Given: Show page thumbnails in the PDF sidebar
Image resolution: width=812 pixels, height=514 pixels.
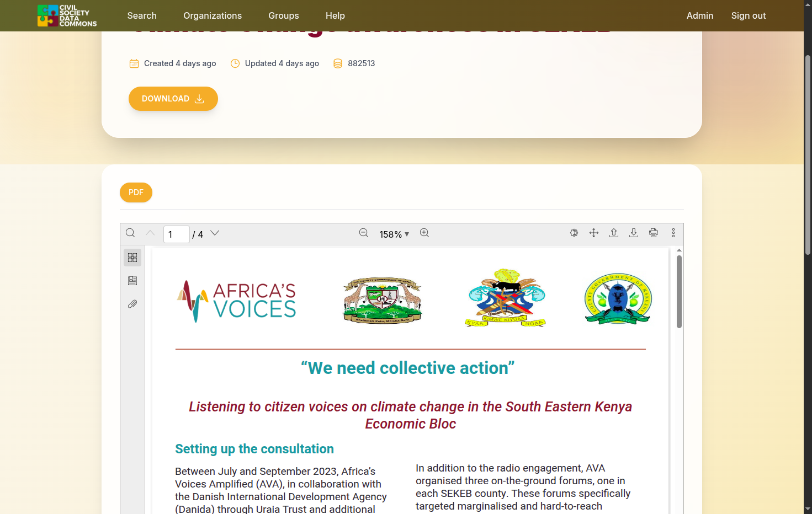Looking at the screenshot, I should pyautogui.click(x=132, y=258).
